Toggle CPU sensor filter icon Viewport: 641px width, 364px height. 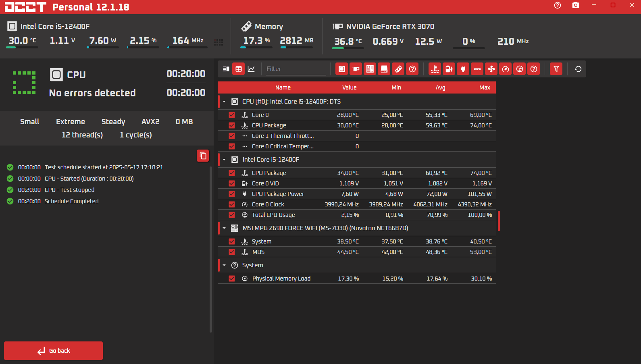[x=341, y=69]
